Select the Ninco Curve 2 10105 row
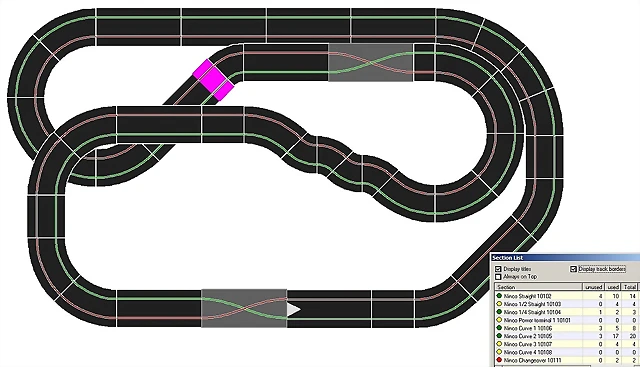The width and height of the screenshot is (640, 367). point(567,336)
